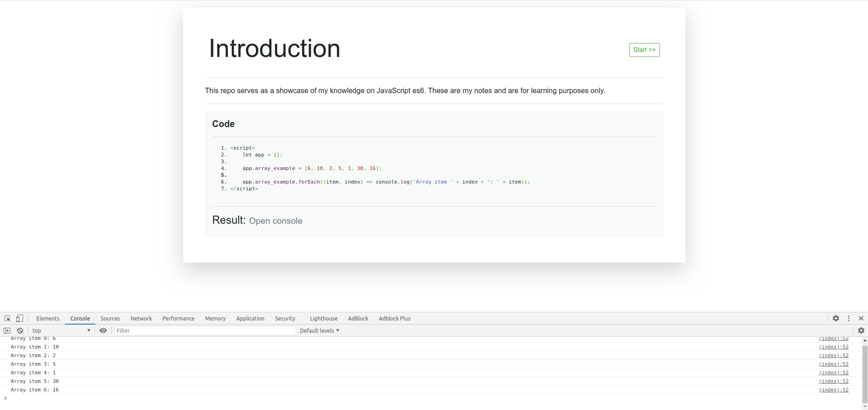This screenshot has height=410, width=868.
Task: Click the forEach console.log code line
Action: click(x=386, y=182)
